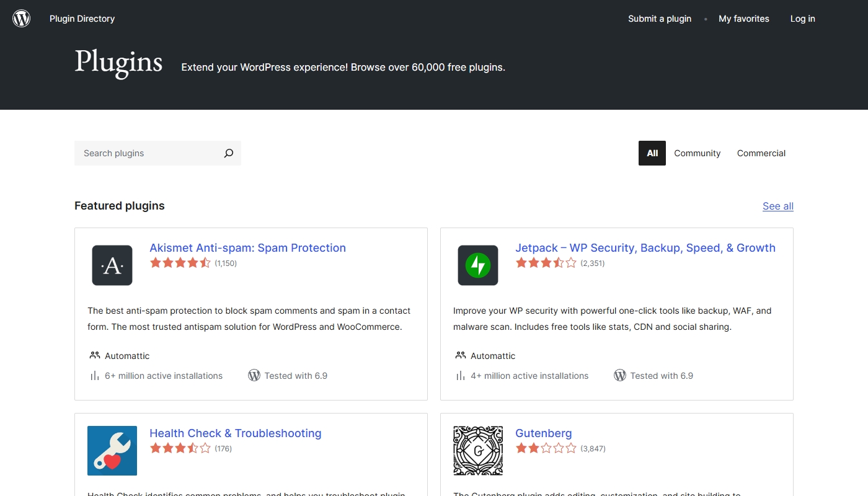This screenshot has width=868, height=496.
Task: Click the Submit a plugin link
Action: 660,19
